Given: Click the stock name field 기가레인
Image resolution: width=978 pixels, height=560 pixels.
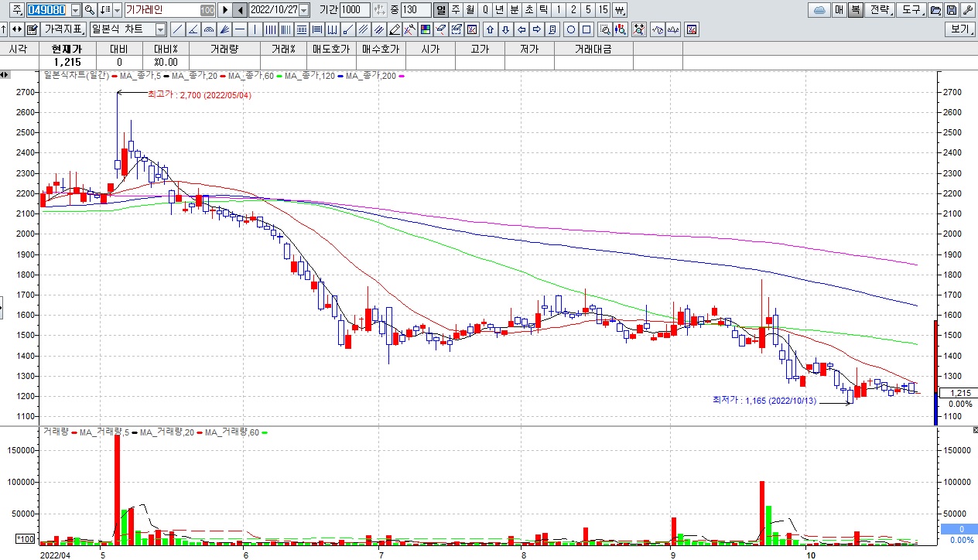Looking at the screenshot, I should pyautogui.click(x=170, y=10).
